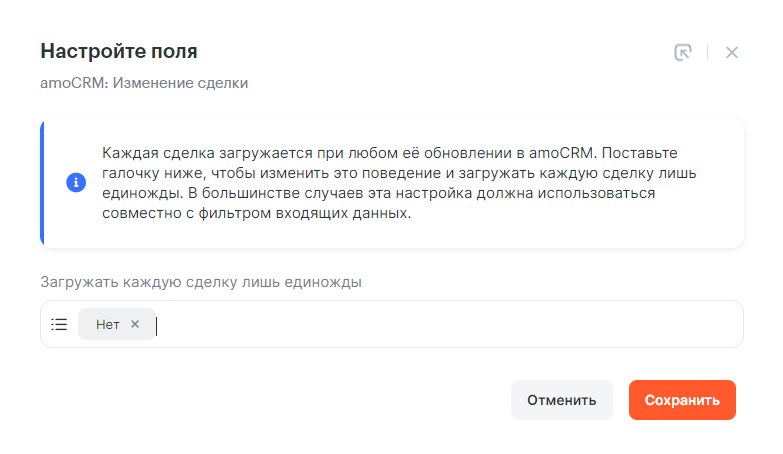This screenshot has height=454, width=783.
Task: Click the empty area of the value field
Action: click(450, 324)
